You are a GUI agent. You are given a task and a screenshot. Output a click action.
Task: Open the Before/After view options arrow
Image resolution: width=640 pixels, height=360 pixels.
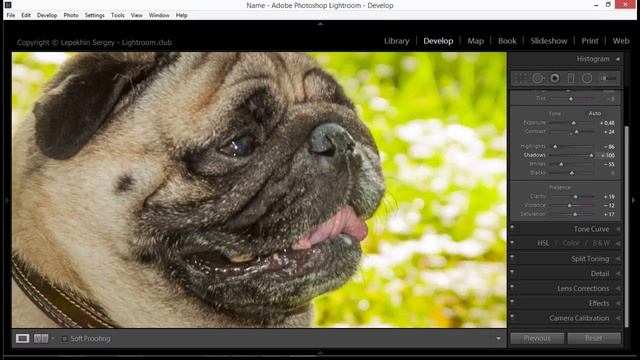click(x=53, y=339)
